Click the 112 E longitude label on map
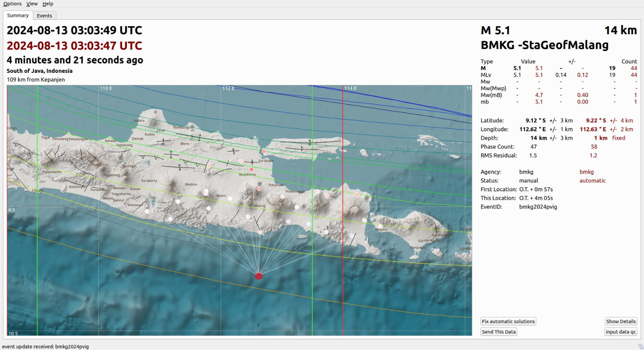 228,88
